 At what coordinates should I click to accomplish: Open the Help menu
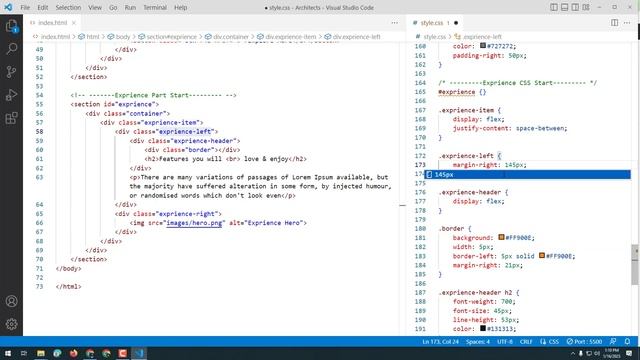coord(180,7)
